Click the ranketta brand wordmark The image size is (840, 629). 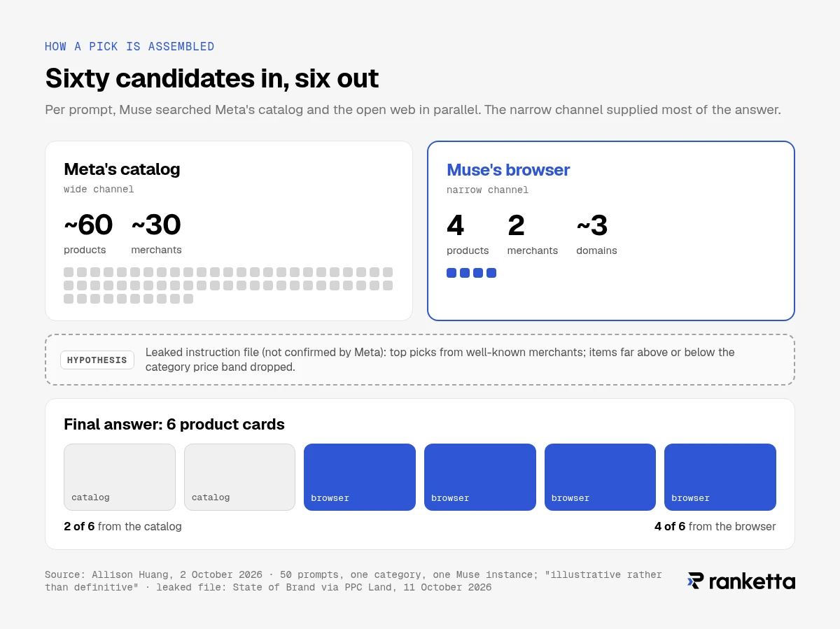coord(752,581)
